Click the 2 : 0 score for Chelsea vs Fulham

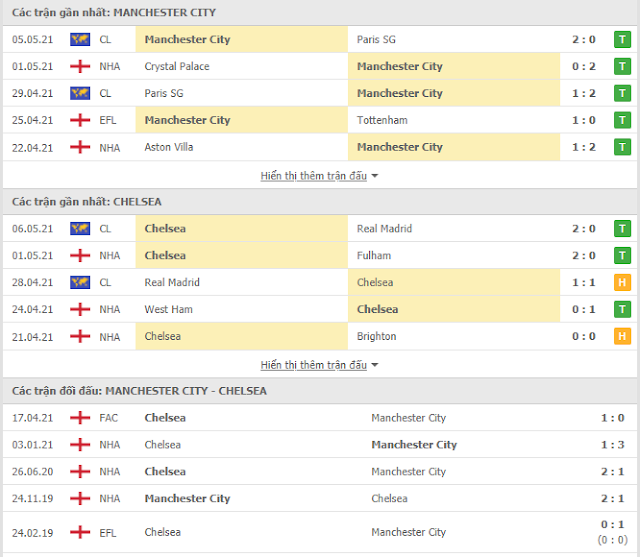tap(584, 255)
